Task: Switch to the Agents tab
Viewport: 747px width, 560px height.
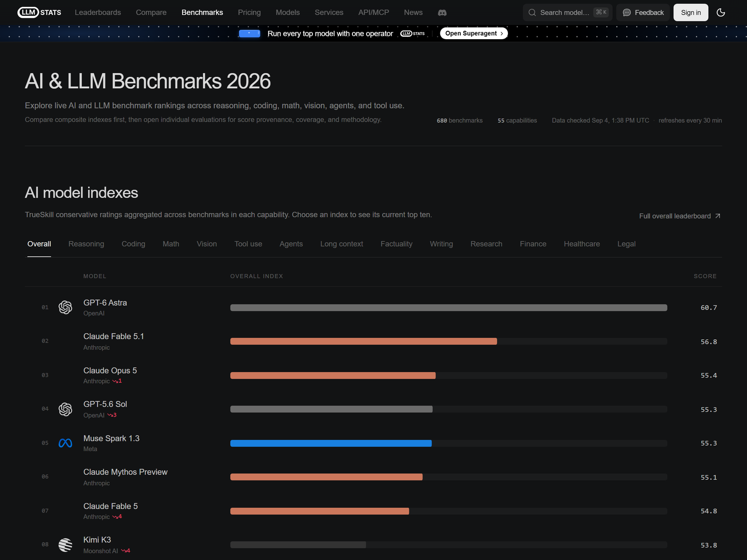Action: 291,244
